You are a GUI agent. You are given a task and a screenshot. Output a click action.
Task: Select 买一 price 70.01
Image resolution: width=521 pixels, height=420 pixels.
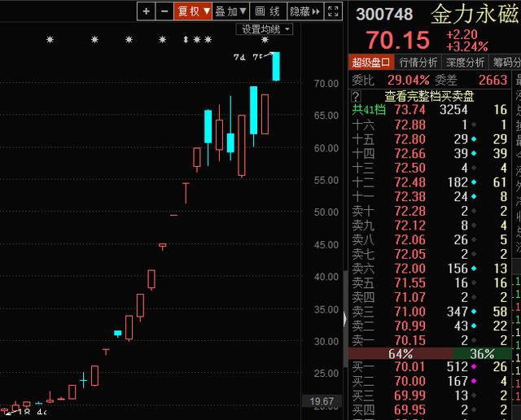(409, 367)
